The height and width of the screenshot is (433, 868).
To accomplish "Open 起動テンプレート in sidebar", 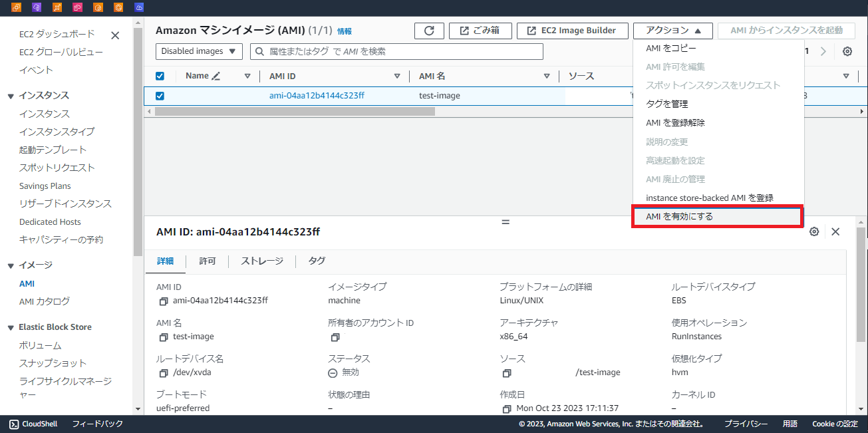I will click(53, 150).
